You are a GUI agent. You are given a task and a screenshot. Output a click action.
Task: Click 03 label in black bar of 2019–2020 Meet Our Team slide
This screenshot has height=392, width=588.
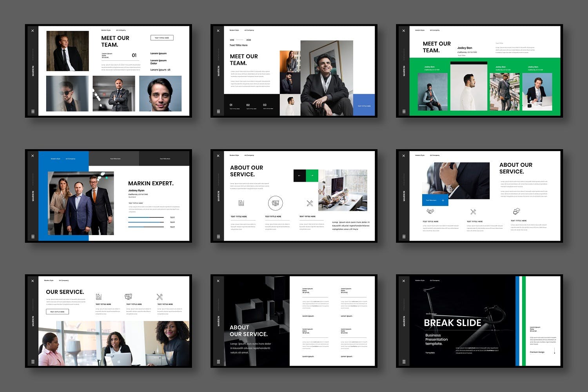[265, 105]
